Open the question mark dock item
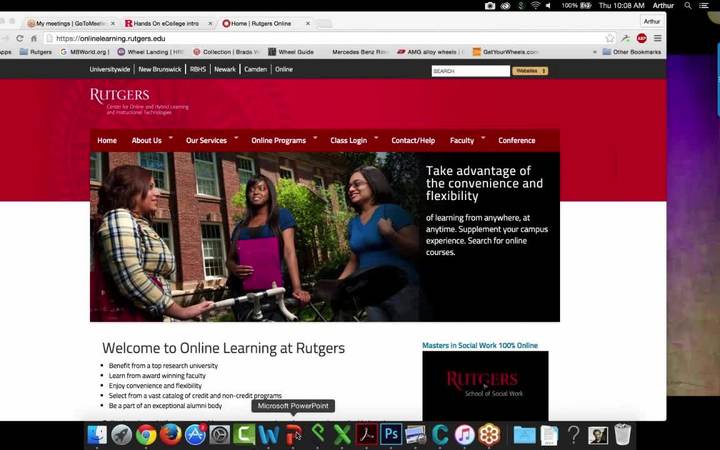Viewport: 720px width, 450px height. point(574,434)
